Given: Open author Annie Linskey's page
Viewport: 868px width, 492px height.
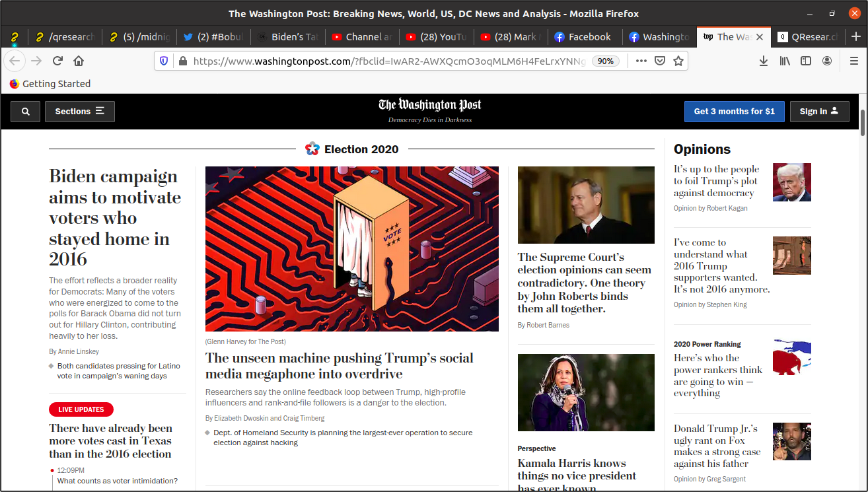Looking at the screenshot, I should [x=79, y=352].
